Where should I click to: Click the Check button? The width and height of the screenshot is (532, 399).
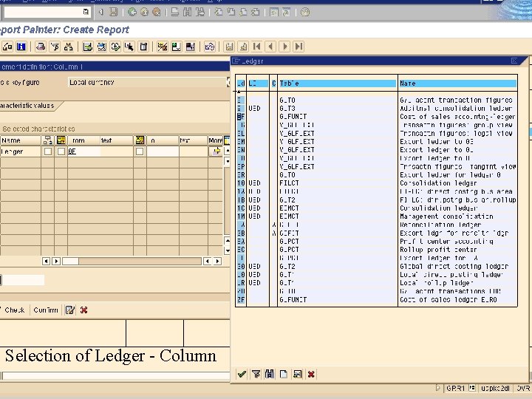(x=13, y=310)
